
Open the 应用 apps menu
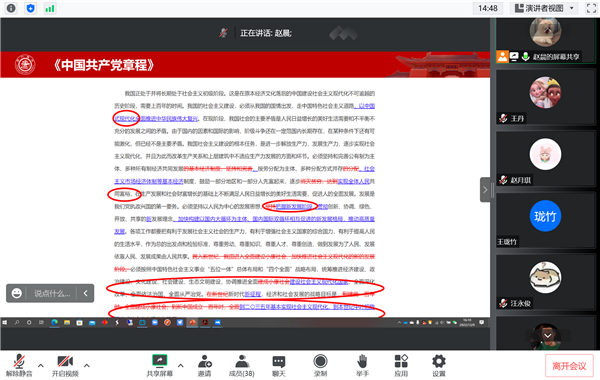[401, 365]
